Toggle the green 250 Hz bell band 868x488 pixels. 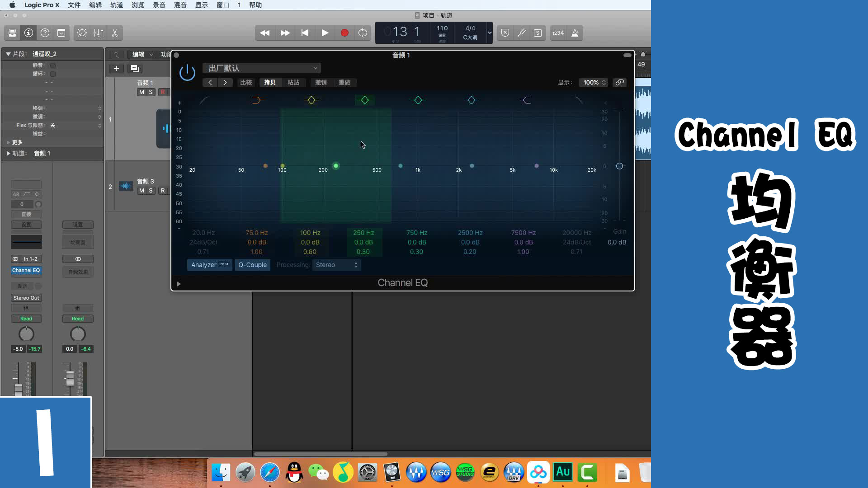pyautogui.click(x=364, y=100)
